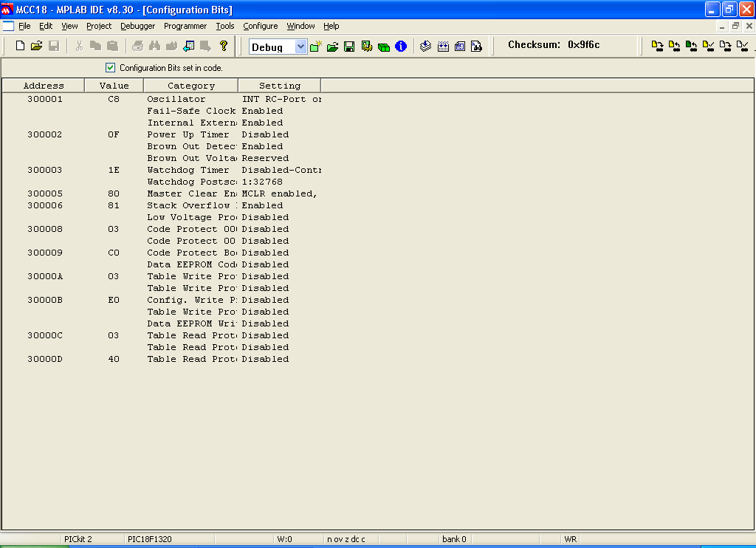756x548 pixels.
Task: Create a new file with the toolbar icon
Action: 20,46
